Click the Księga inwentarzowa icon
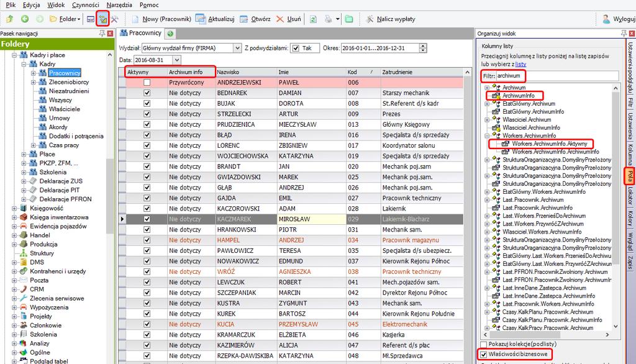Image resolution: width=636 pixels, height=364 pixels. pos(24,217)
